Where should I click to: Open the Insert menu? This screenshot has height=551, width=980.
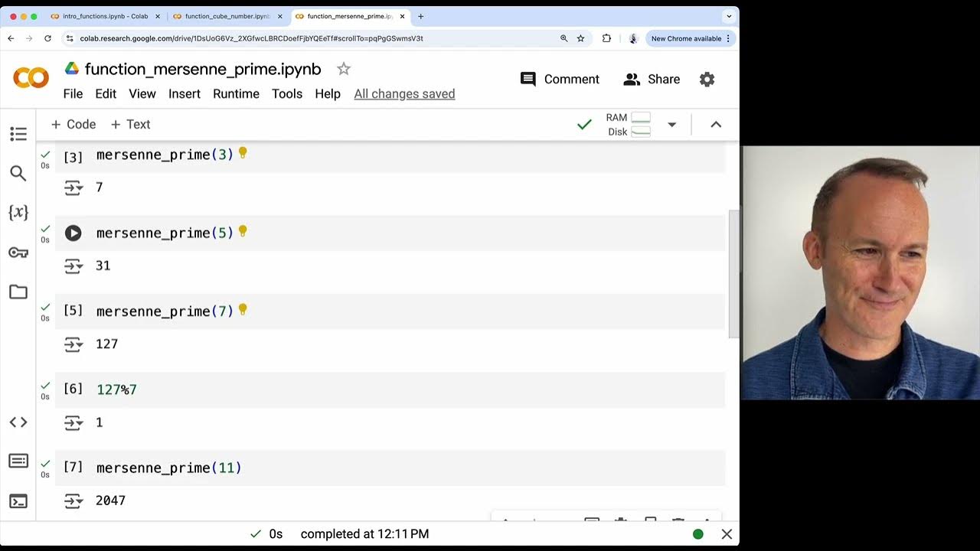click(x=185, y=94)
